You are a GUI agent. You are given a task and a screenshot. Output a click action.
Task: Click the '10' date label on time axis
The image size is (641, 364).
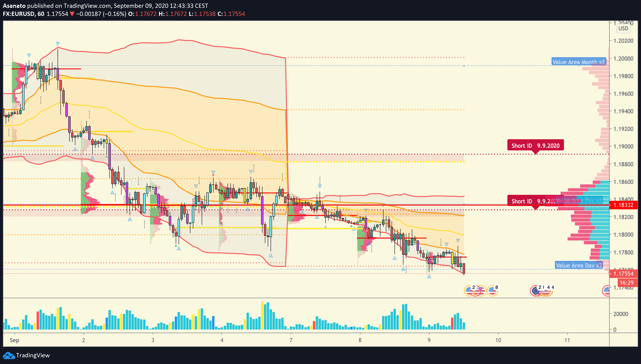tap(498, 340)
